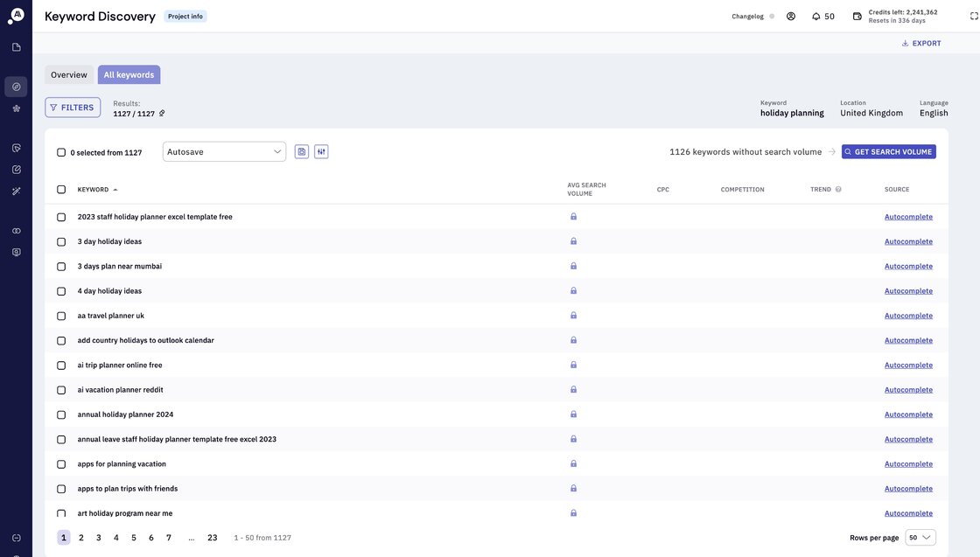The height and width of the screenshot is (557, 980).
Task: Jump to page 23 of results
Action: coord(213,538)
